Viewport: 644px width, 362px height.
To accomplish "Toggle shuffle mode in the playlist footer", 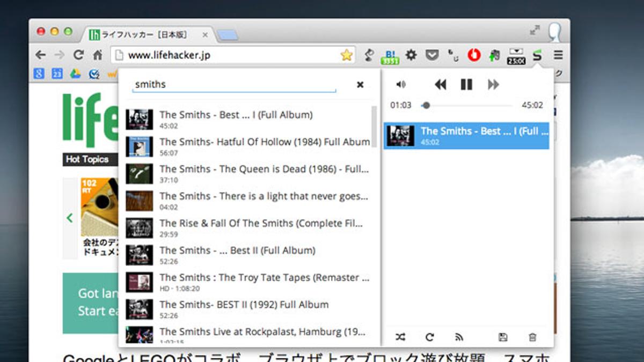I will (400, 337).
